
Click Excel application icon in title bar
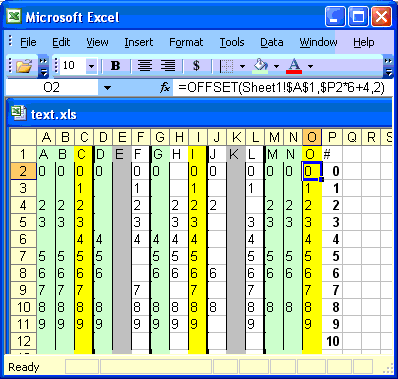click(x=14, y=16)
